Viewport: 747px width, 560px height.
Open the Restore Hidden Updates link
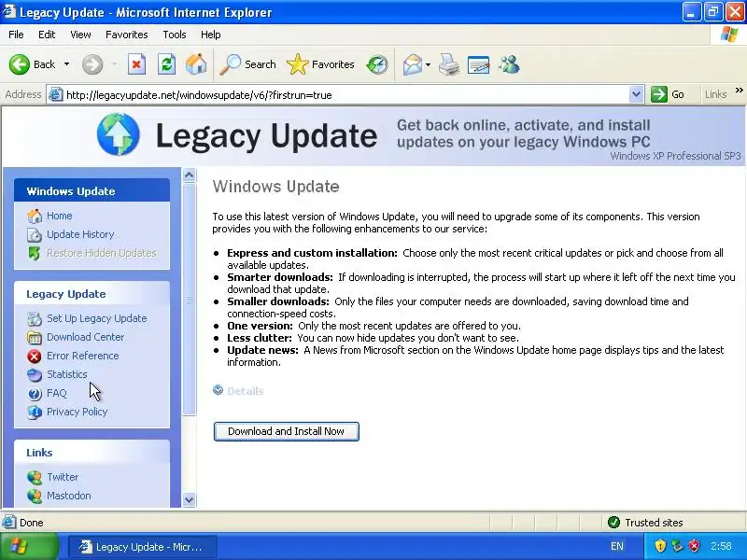[x=102, y=253]
